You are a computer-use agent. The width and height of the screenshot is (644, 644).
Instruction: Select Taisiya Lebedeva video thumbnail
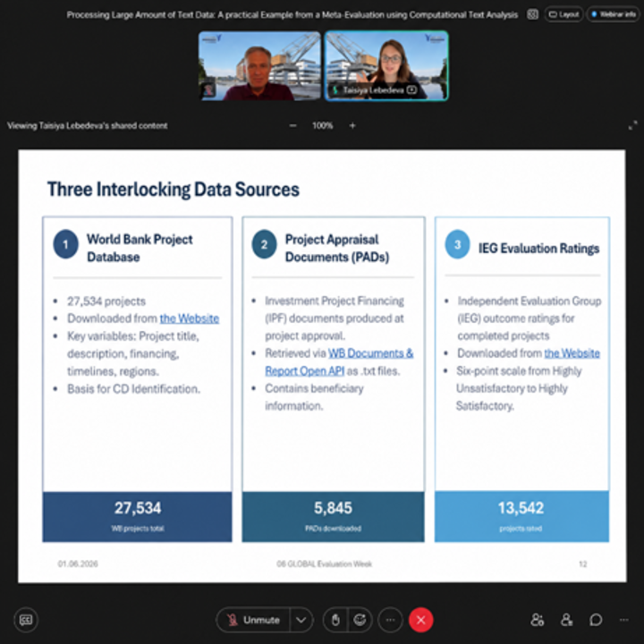(x=386, y=65)
